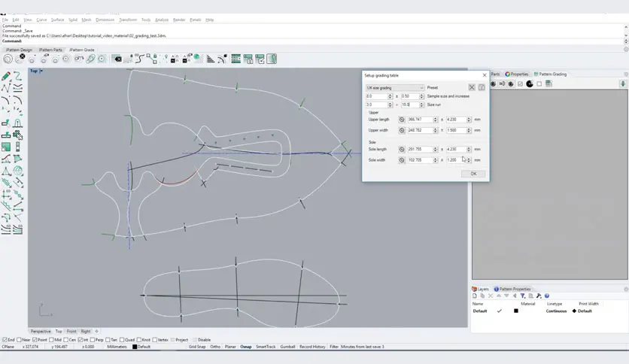Open the Analyze menu
Image resolution: width=629 pixels, height=364 pixels.
tap(162, 20)
